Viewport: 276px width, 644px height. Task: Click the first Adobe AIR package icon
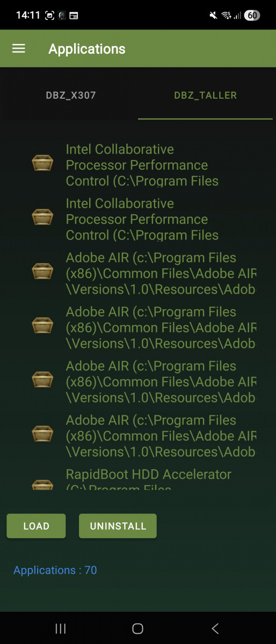click(x=42, y=272)
